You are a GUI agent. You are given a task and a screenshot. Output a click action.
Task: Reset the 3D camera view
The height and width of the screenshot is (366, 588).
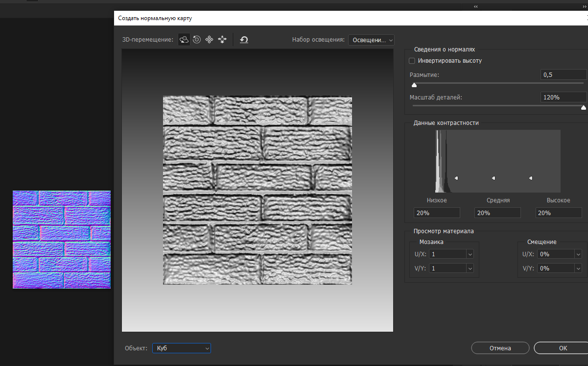click(x=244, y=40)
